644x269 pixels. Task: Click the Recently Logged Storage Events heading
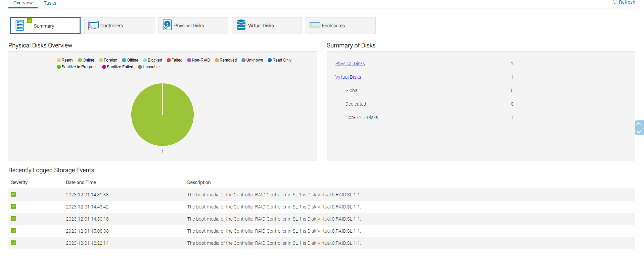tap(51, 170)
